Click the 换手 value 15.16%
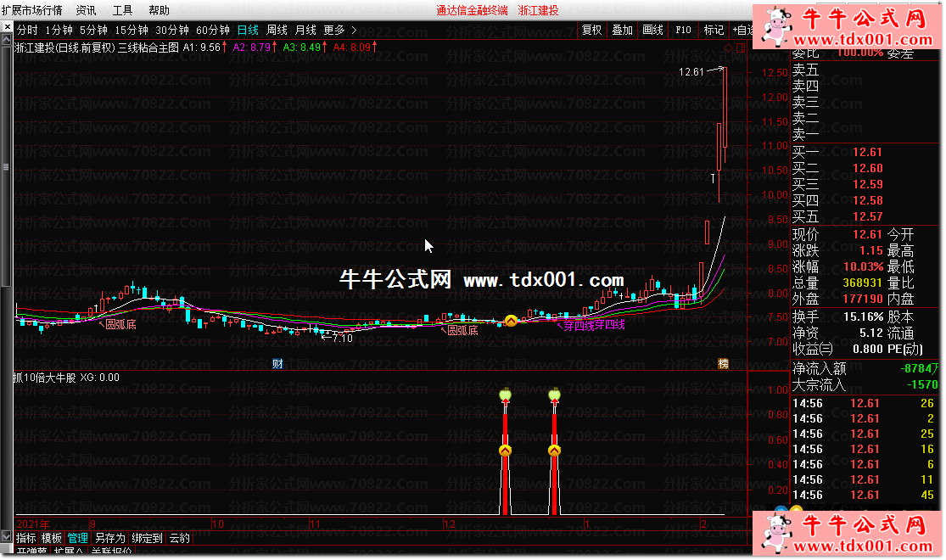The width and height of the screenshot is (946, 560). [x=864, y=316]
